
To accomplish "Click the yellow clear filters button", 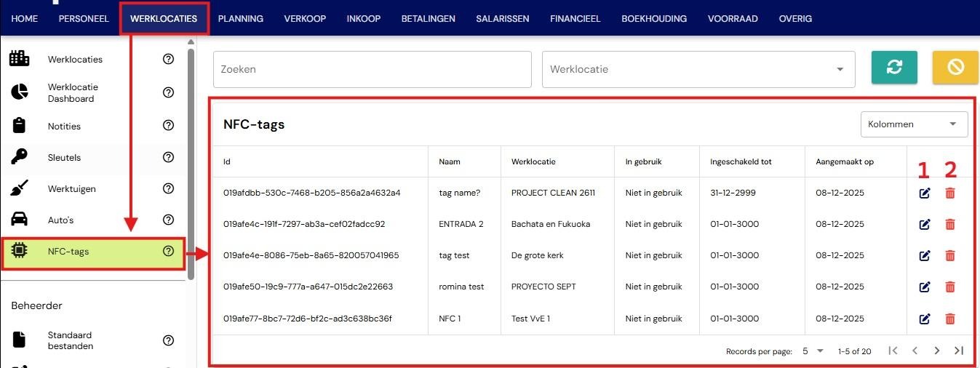I will point(955,68).
